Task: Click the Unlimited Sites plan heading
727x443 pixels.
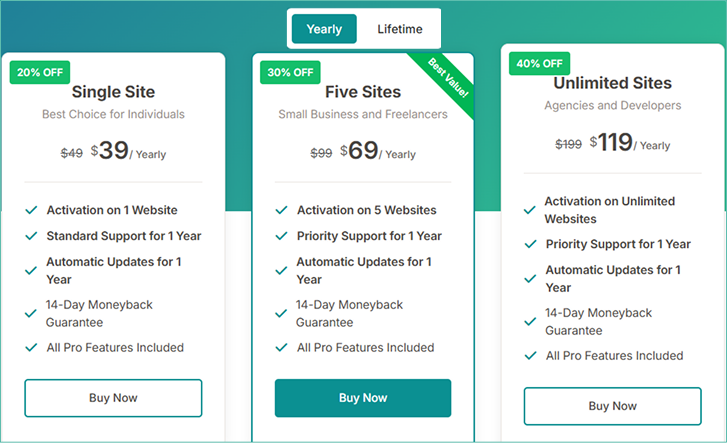Action: coord(612,83)
